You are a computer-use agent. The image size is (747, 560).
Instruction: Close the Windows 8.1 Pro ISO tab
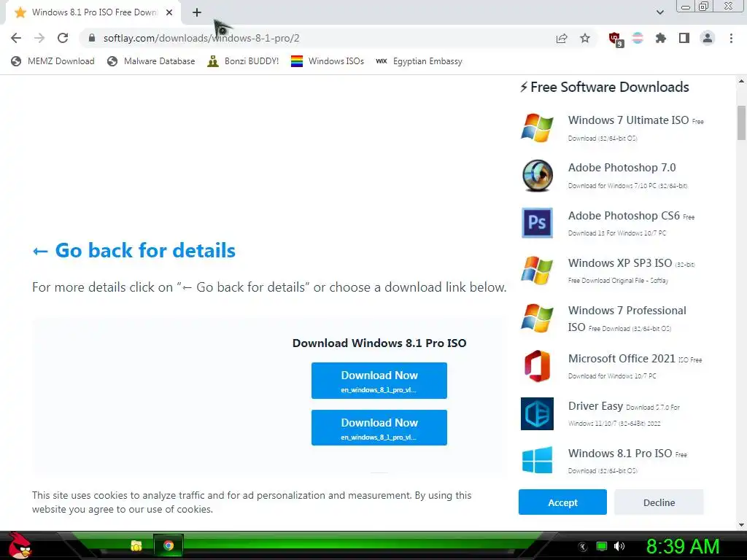tap(169, 12)
